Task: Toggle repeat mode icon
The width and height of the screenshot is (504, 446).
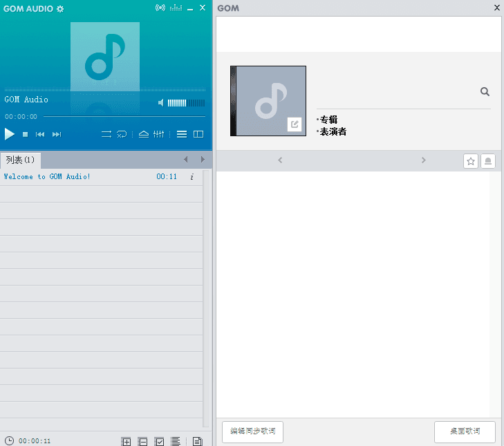Action: click(x=106, y=134)
